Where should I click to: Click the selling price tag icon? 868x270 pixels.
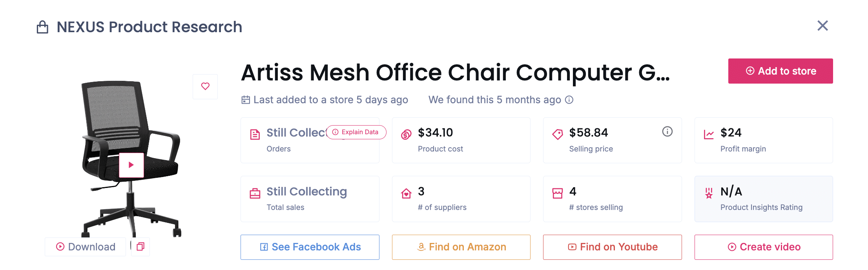click(x=557, y=135)
